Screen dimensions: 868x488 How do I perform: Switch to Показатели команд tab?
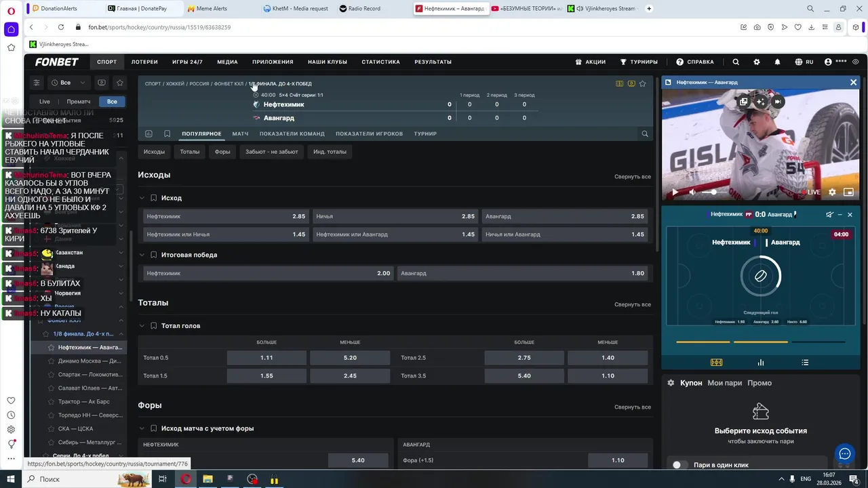pyautogui.click(x=292, y=134)
